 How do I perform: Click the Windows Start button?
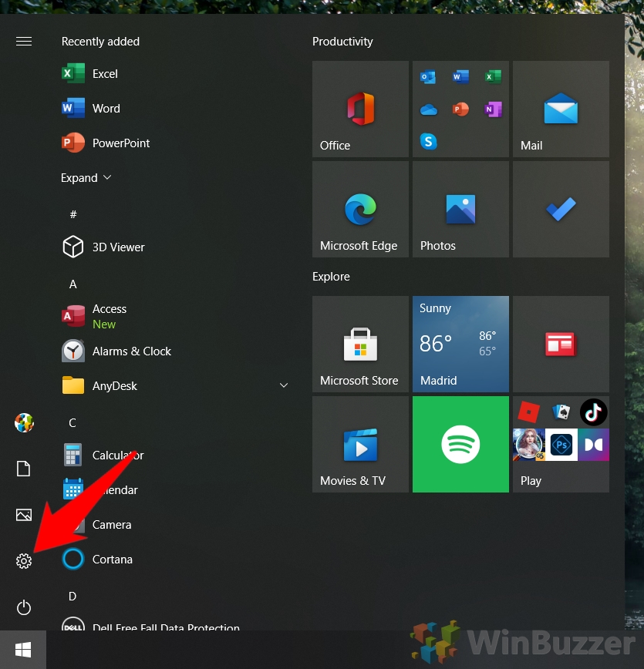tap(23, 650)
